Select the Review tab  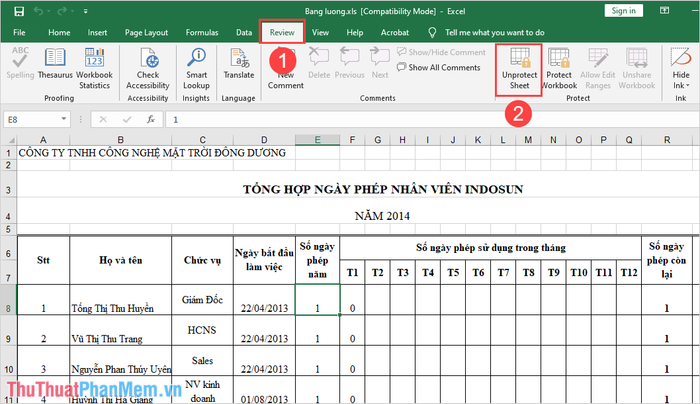(282, 33)
